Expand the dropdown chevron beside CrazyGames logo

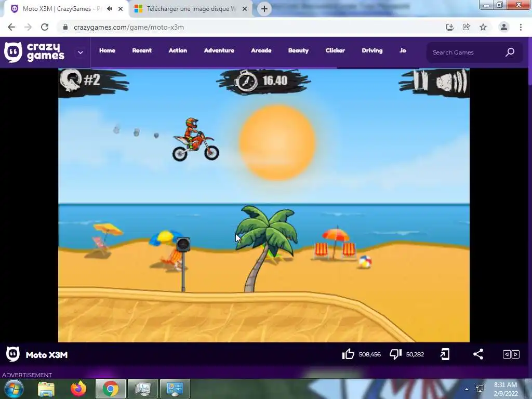(81, 52)
